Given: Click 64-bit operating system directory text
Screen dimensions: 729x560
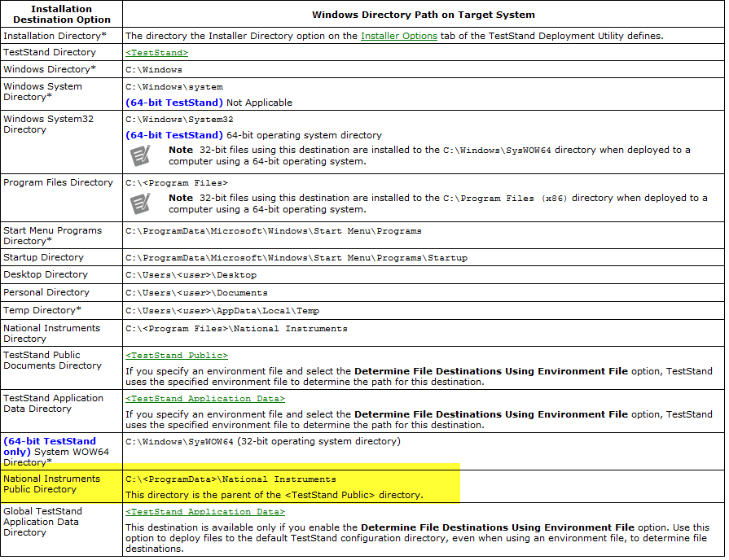Looking at the screenshot, I should (304, 135).
